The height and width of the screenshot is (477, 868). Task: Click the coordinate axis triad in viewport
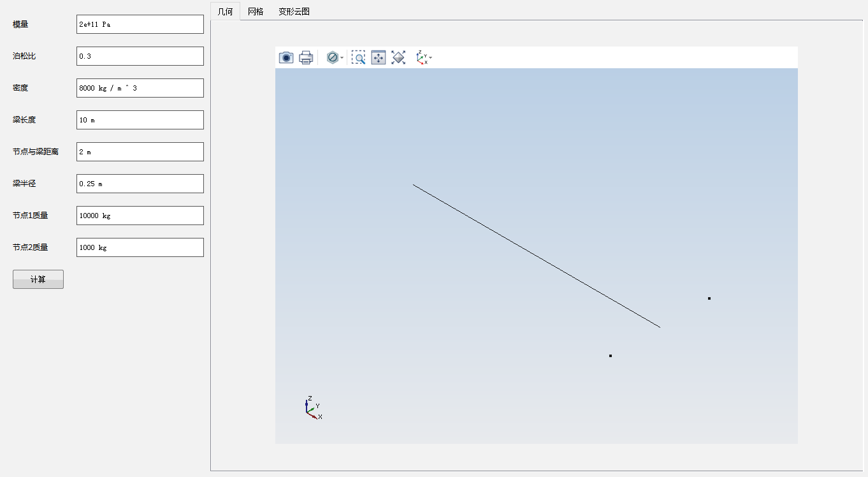[x=313, y=407]
